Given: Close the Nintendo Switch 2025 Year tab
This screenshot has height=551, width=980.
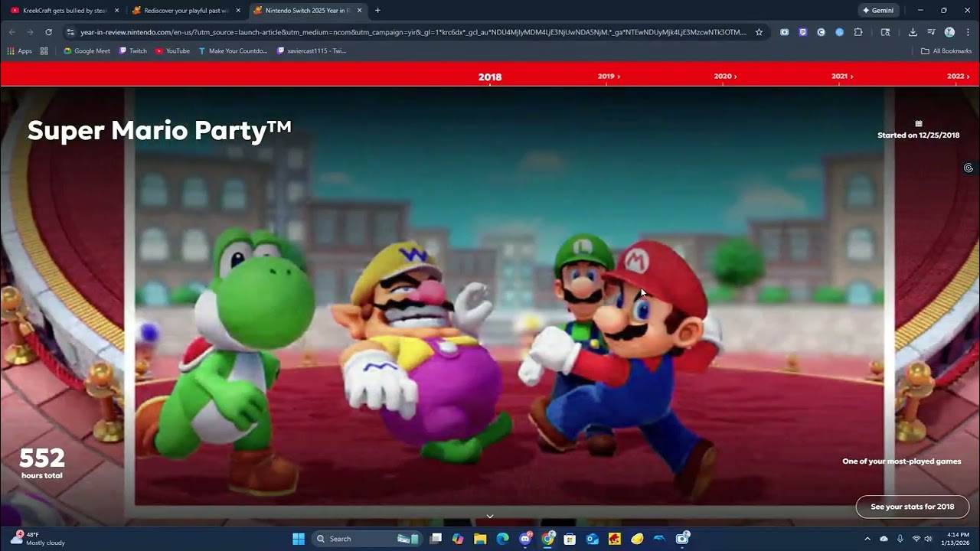Looking at the screenshot, I should (359, 11).
